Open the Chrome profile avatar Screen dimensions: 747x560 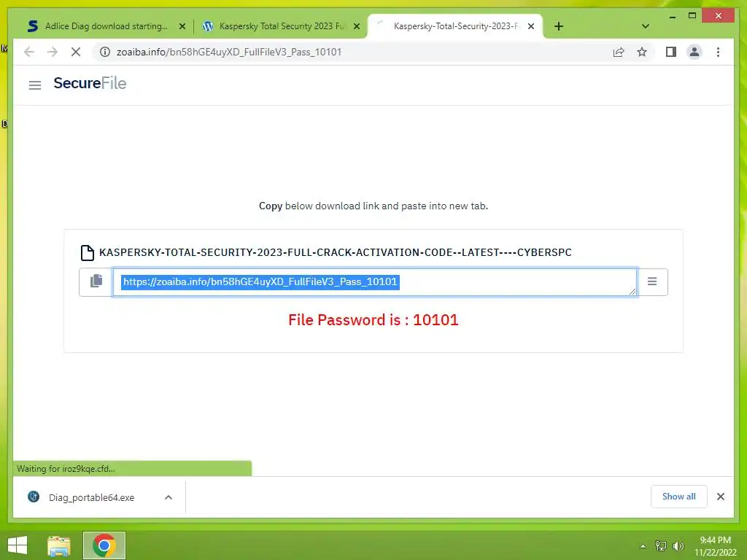[x=694, y=52]
